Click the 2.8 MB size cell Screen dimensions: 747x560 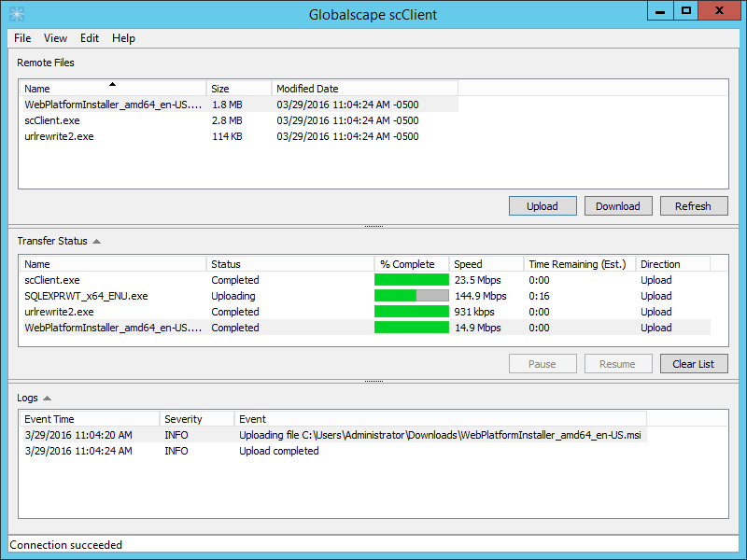point(227,120)
